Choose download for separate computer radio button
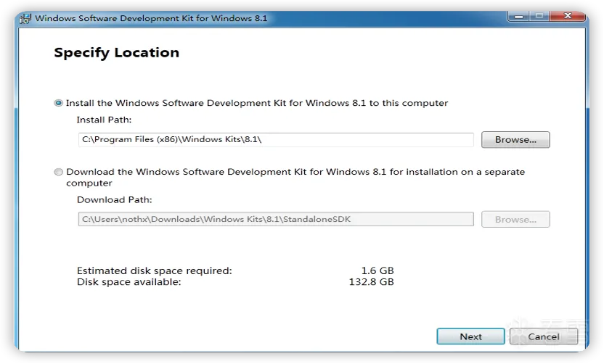This screenshot has width=604, height=364. (x=59, y=173)
